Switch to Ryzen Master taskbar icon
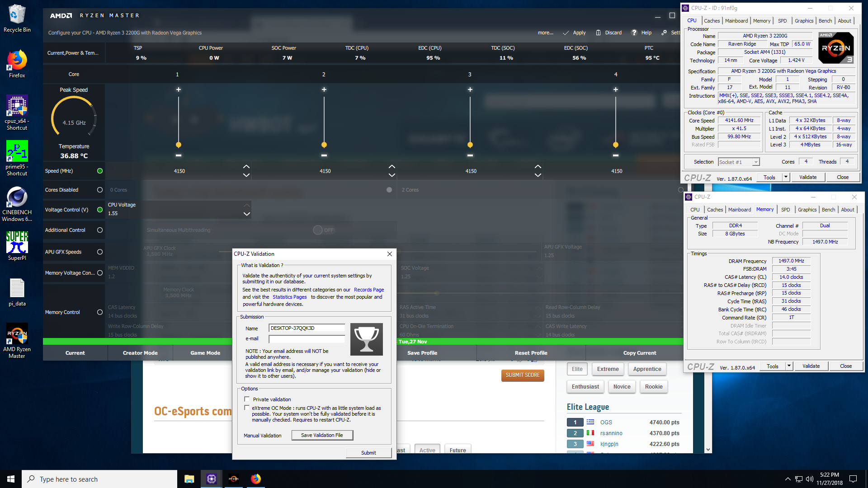The image size is (868, 488). pyautogui.click(x=234, y=479)
